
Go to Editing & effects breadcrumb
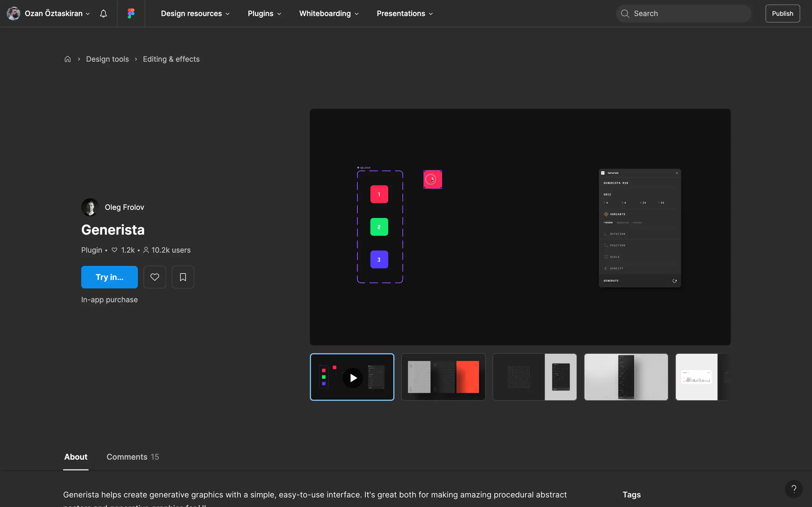pos(171,59)
